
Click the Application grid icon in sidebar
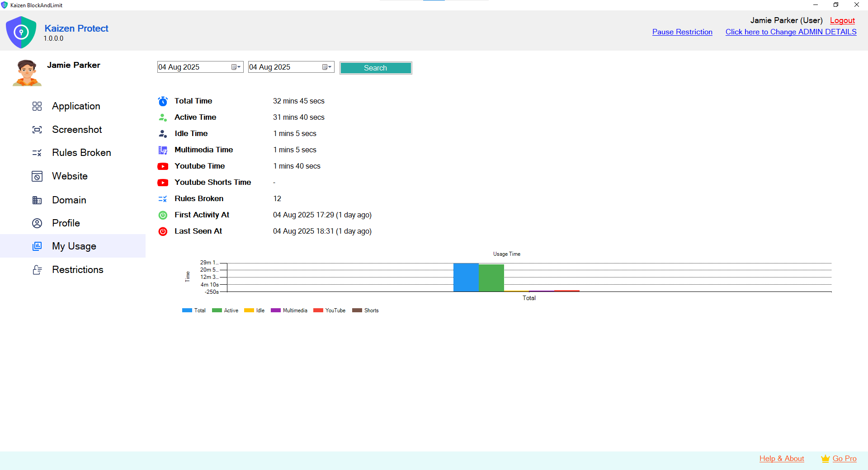(x=37, y=106)
